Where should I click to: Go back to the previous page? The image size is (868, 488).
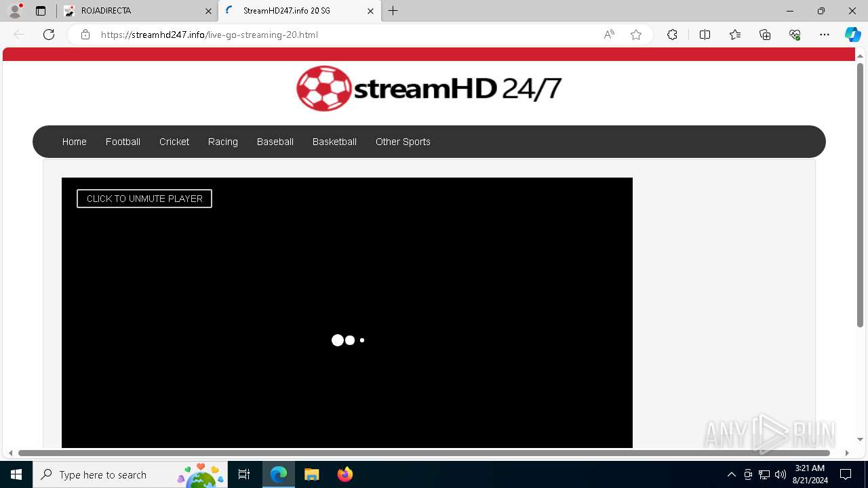(x=19, y=35)
